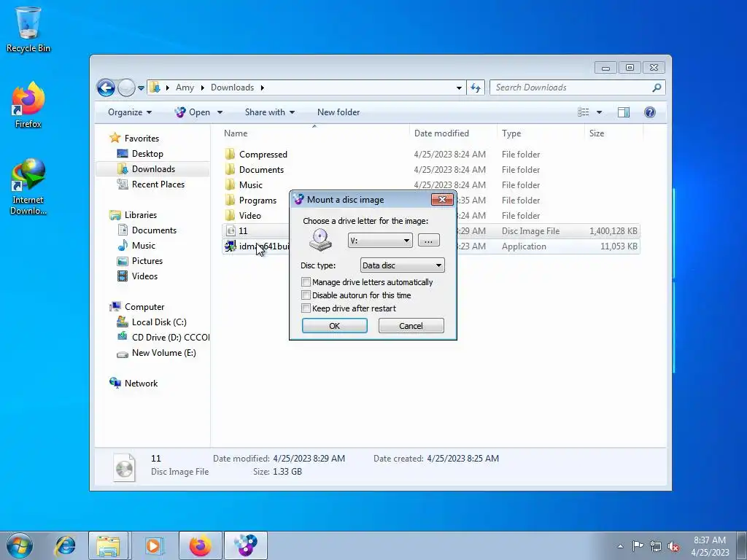Open Internet Download Manager desktop shortcut
Viewport: 747px width, 560px height.
[x=28, y=187]
